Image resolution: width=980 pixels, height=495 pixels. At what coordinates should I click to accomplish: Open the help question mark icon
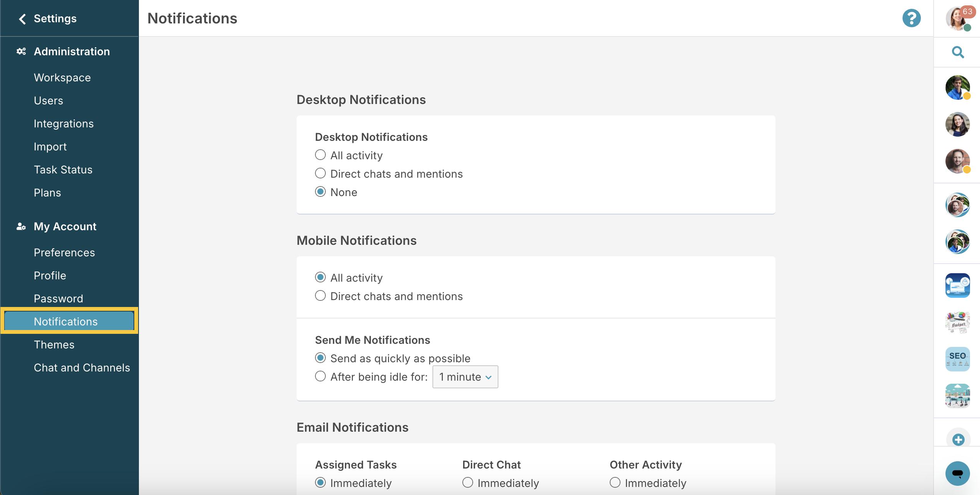click(x=911, y=18)
